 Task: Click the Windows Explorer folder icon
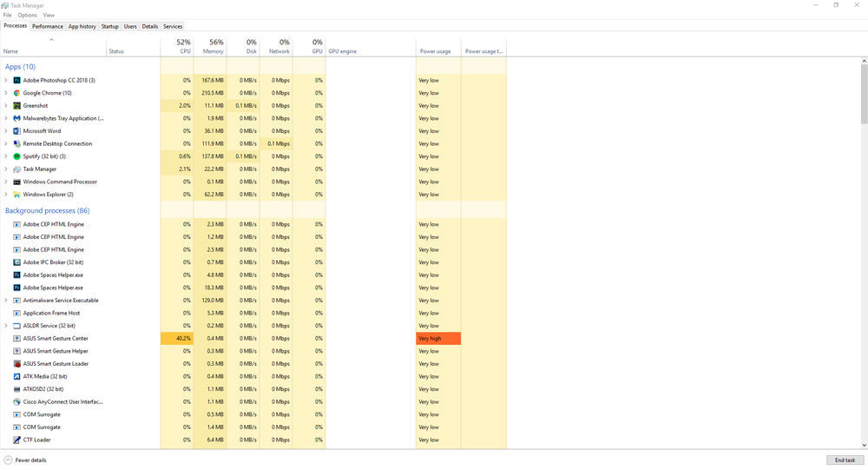pos(16,195)
